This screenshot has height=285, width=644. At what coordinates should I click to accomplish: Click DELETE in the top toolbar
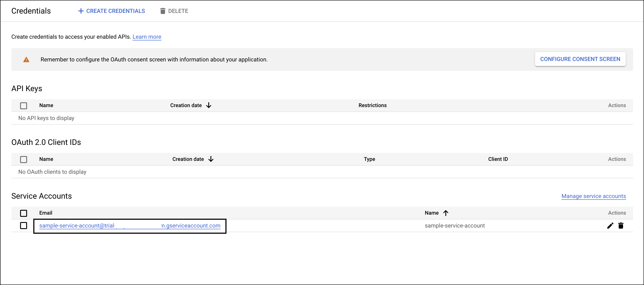pyautogui.click(x=178, y=11)
